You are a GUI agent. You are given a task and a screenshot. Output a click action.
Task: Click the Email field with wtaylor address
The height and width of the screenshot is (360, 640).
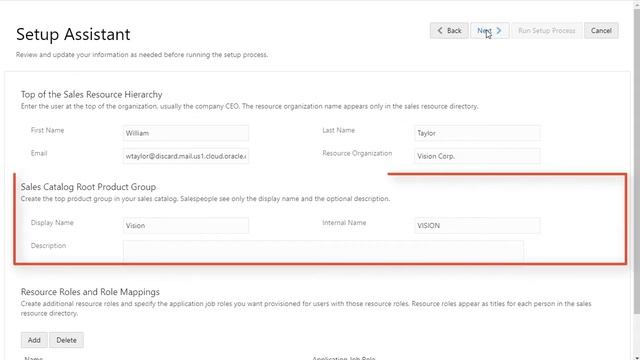pos(186,156)
